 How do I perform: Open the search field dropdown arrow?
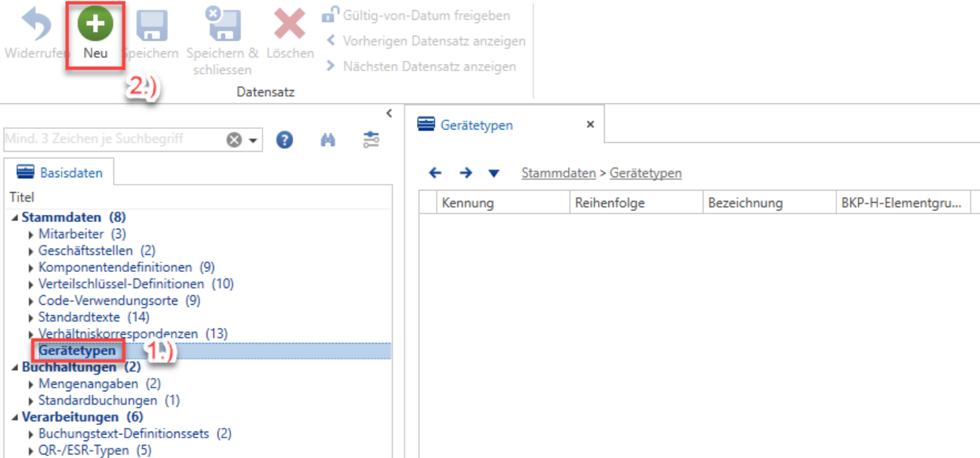point(254,140)
